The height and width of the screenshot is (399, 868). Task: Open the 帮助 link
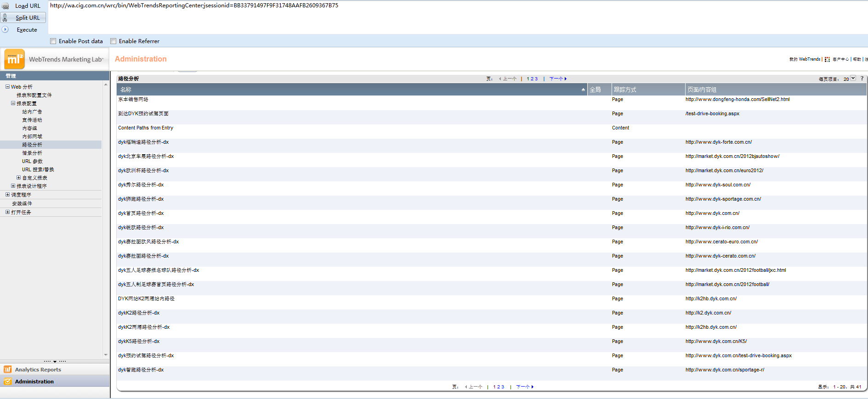pos(857,59)
